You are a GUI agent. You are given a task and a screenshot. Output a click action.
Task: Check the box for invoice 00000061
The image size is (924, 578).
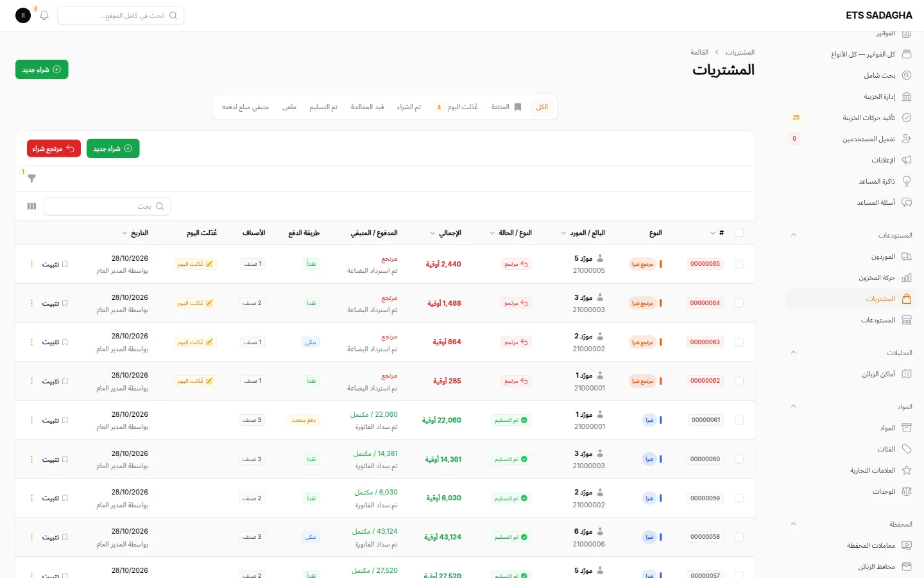[739, 420]
